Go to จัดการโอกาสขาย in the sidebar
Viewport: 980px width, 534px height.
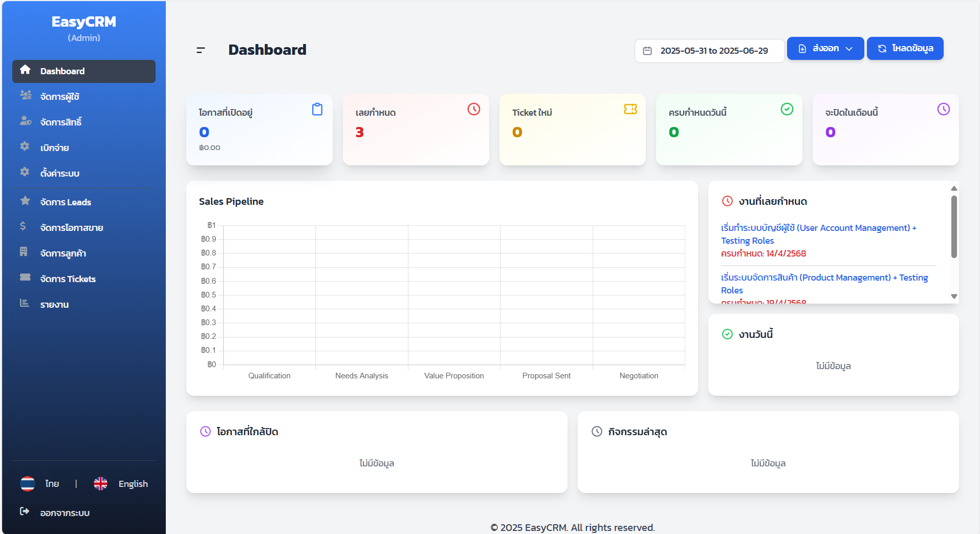84,228
